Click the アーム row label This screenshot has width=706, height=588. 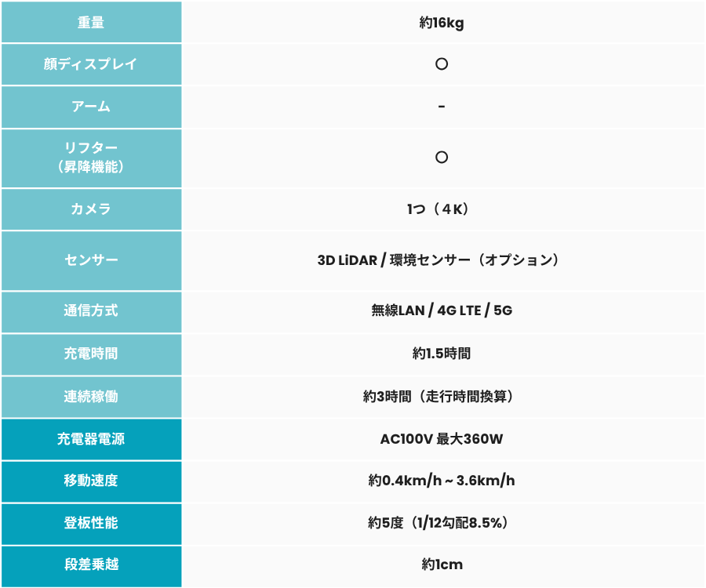91,107
